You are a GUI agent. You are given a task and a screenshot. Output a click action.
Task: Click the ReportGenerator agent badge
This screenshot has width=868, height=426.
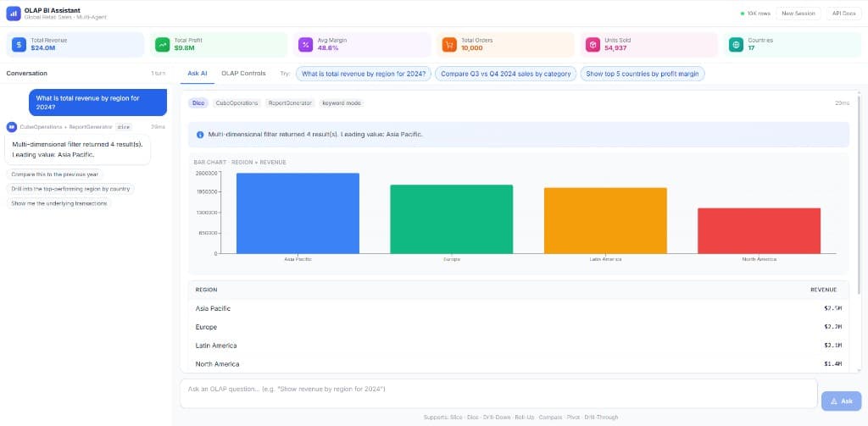click(290, 103)
